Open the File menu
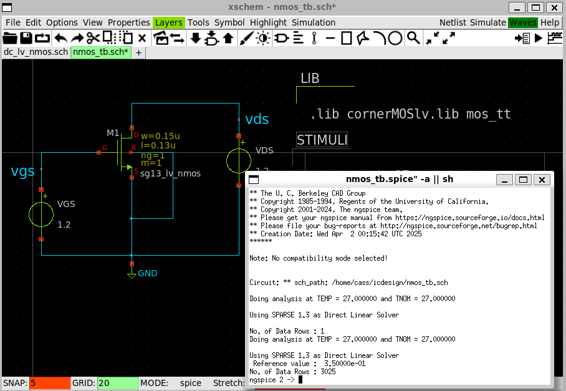Screen dimensions: 566x391 tap(13, 22)
